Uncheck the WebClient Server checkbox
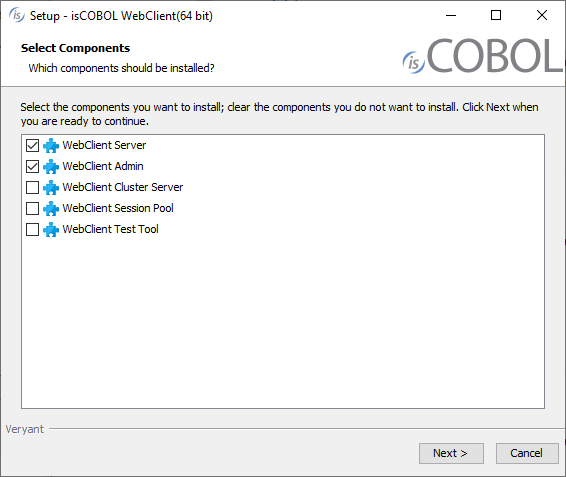 click(32, 146)
